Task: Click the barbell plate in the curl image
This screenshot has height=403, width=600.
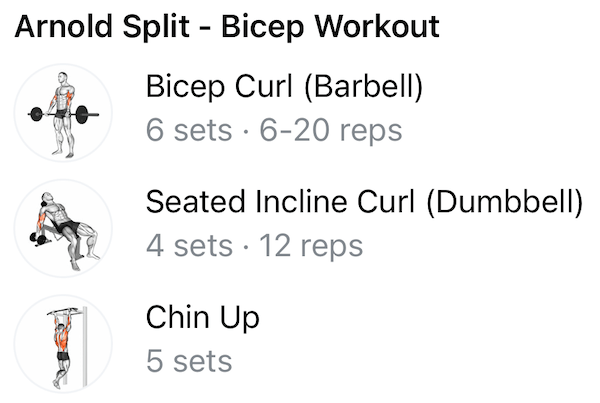Action: click(x=38, y=113)
